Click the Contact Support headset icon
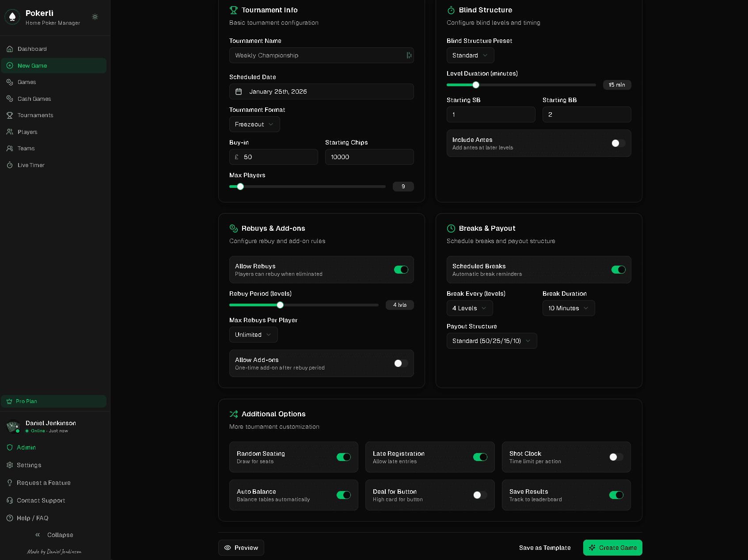Image resolution: width=748 pixels, height=560 pixels. (10, 500)
